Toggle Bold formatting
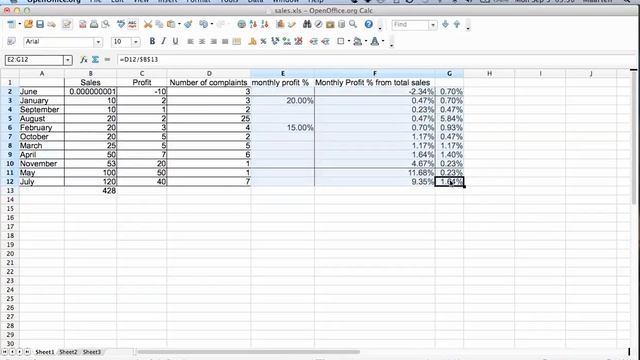Screen dimensions: 640x360 [x=152, y=41]
